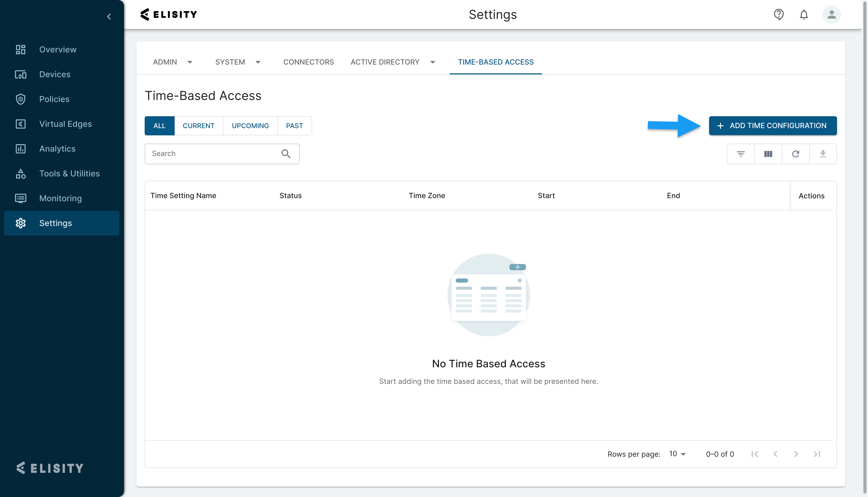Switch to the CONNECTORS tab
The image size is (868, 497).
tap(308, 62)
